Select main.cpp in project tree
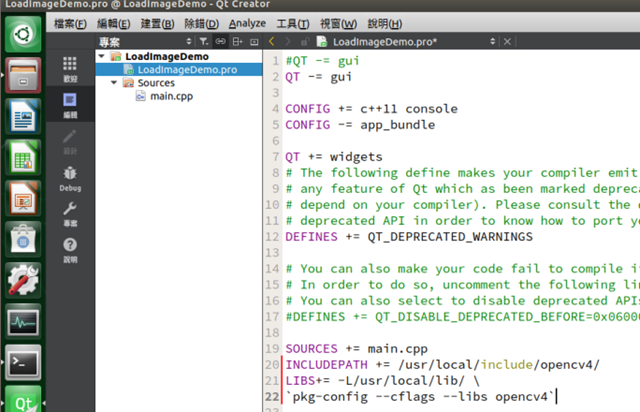The width and height of the screenshot is (640, 412). [171, 96]
